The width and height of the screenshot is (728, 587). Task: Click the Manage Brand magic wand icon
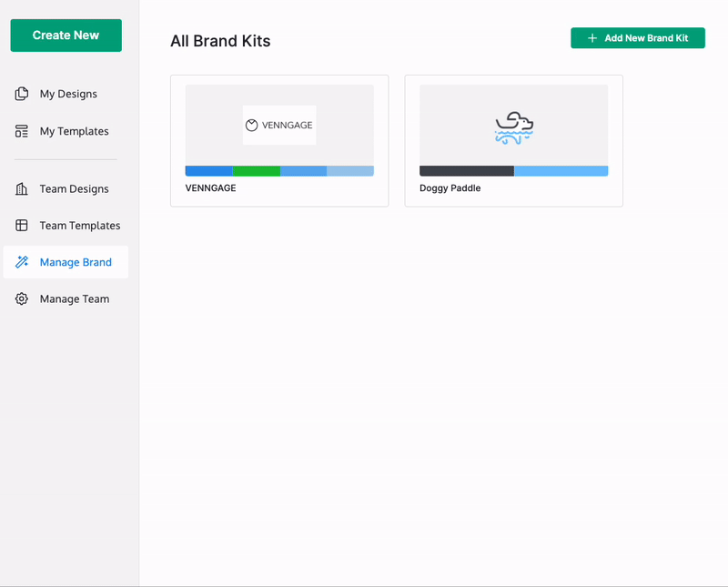(x=21, y=262)
